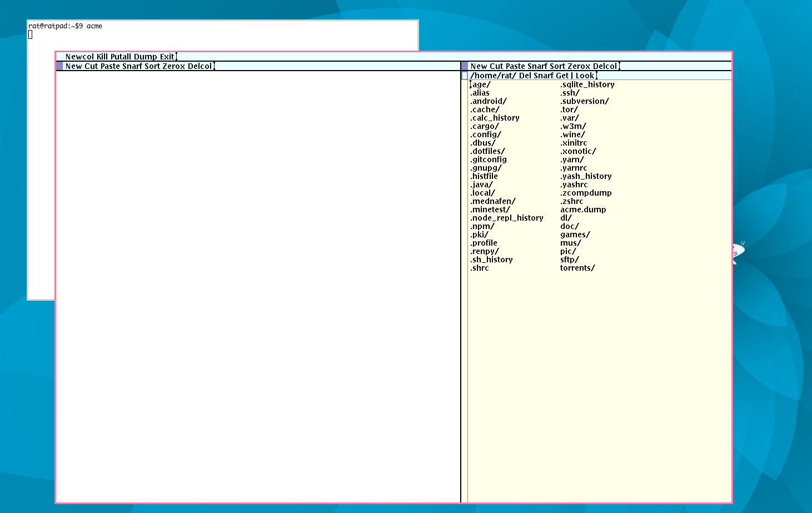Select the acme.dump file entry
Viewport: 812px width, 513px height.
[x=584, y=210]
